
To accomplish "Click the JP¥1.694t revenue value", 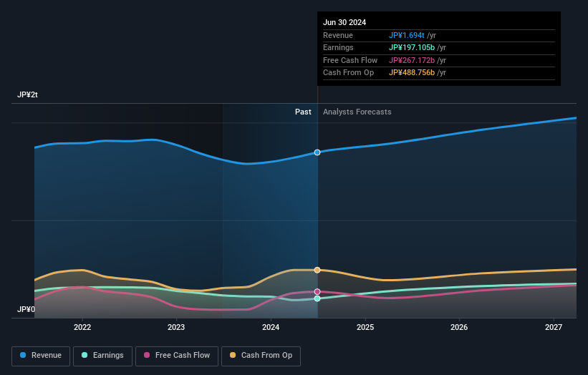I will (x=407, y=35).
